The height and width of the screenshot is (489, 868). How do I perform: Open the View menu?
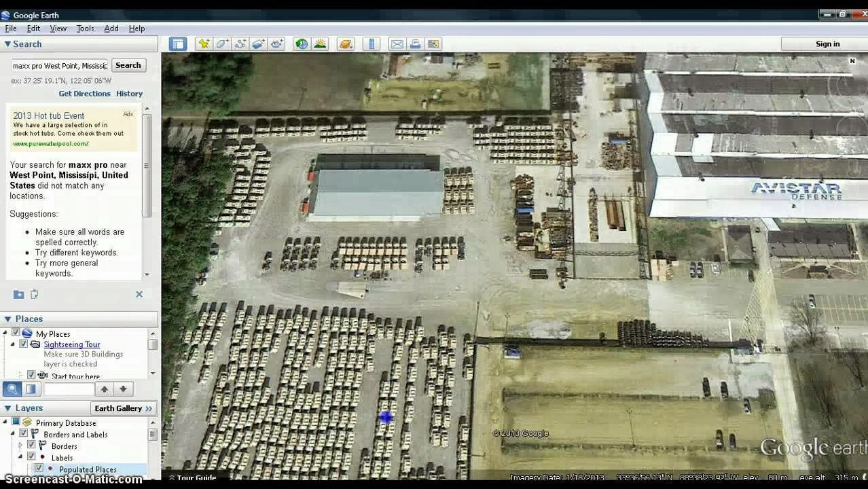click(x=58, y=29)
